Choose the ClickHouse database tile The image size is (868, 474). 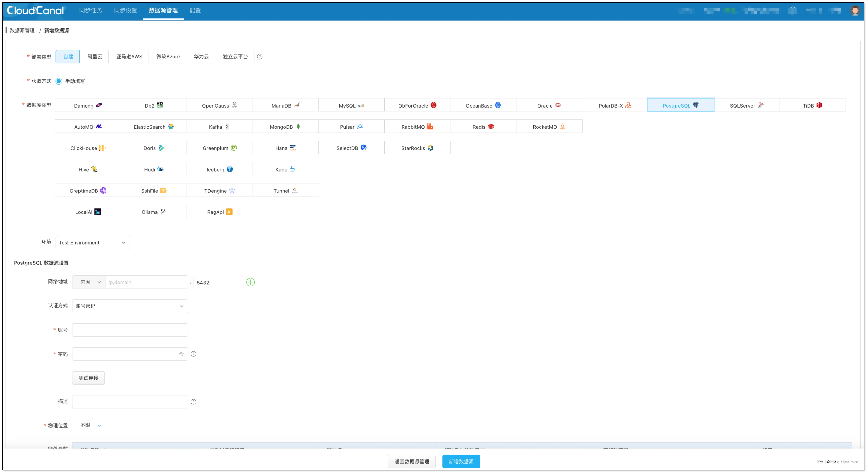click(x=88, y=148)
